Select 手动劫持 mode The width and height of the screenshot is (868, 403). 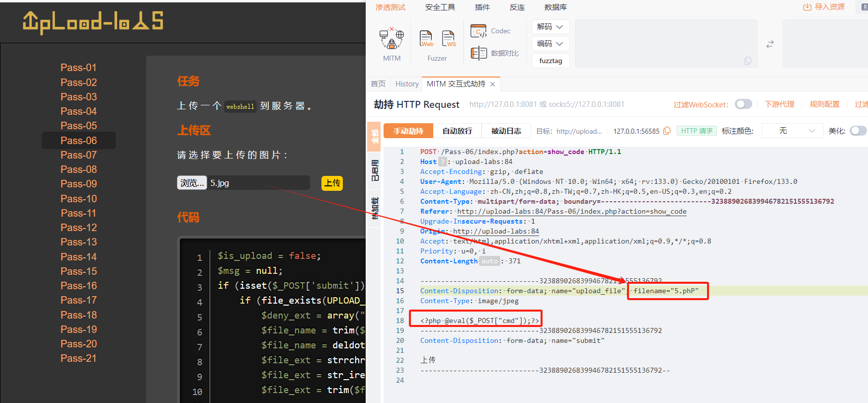(408, 131)
